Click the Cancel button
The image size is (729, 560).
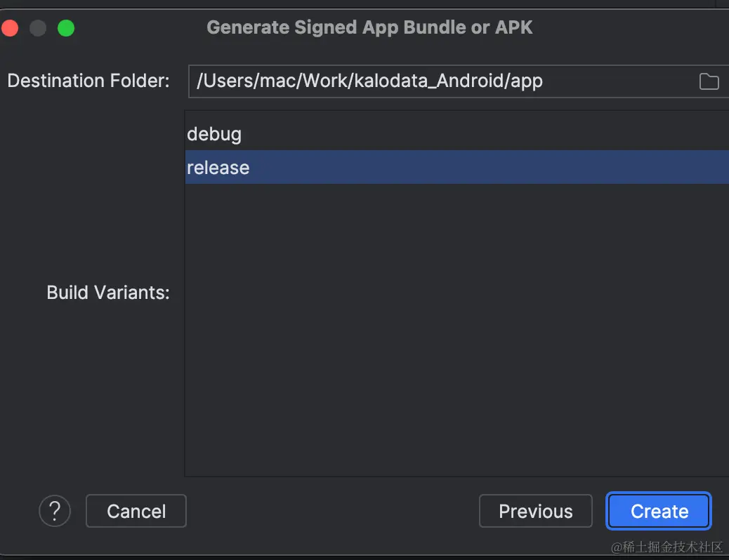click(x=136, y=511)
